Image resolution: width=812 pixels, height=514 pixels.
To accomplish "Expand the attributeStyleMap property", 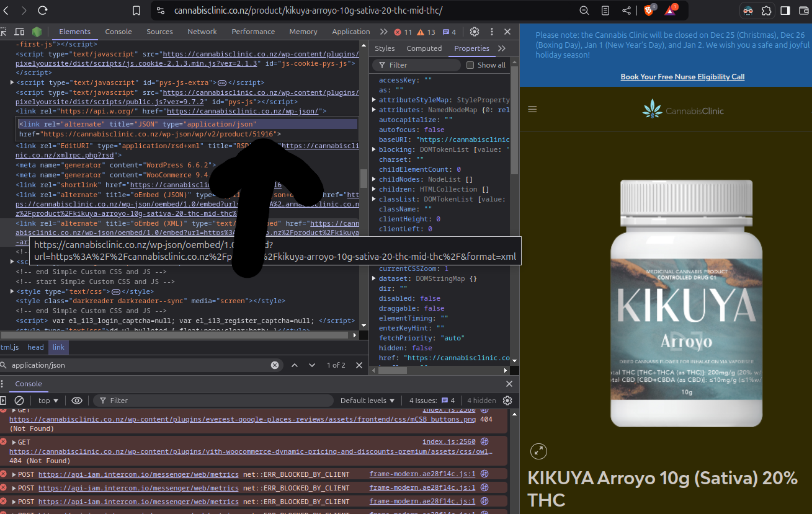I will coord(373,100).
